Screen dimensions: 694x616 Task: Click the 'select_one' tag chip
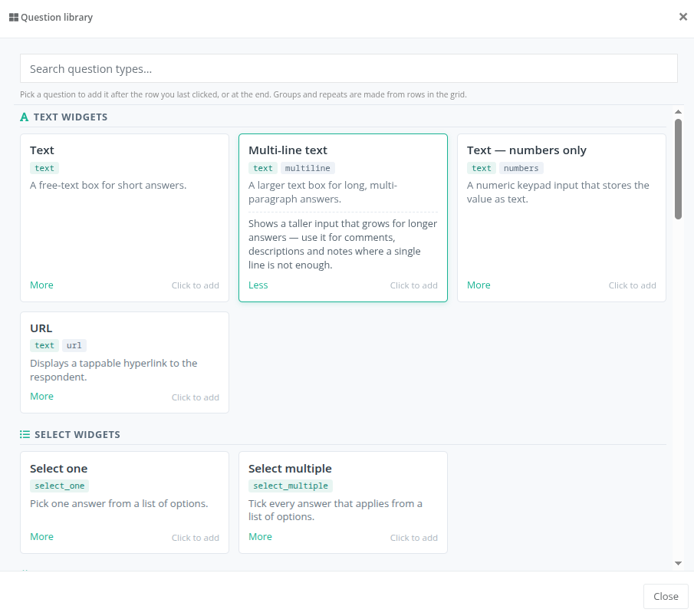coord(59,486)
